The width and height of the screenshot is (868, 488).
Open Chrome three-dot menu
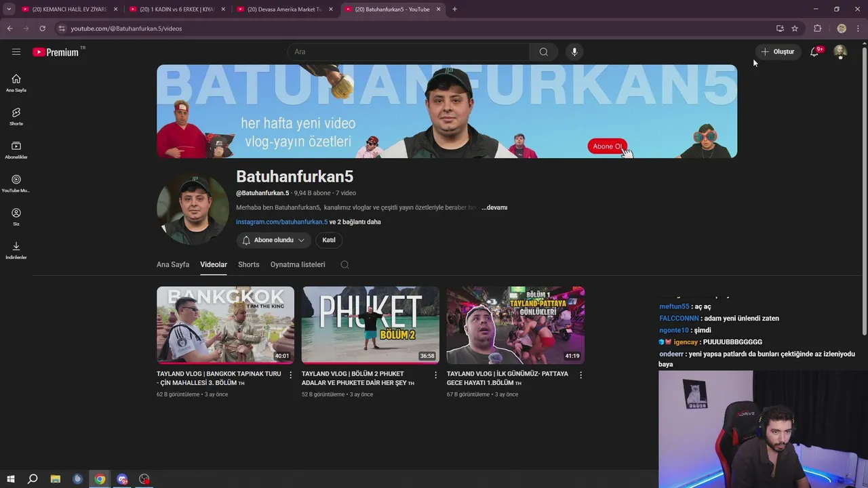[x=858, y=28]
